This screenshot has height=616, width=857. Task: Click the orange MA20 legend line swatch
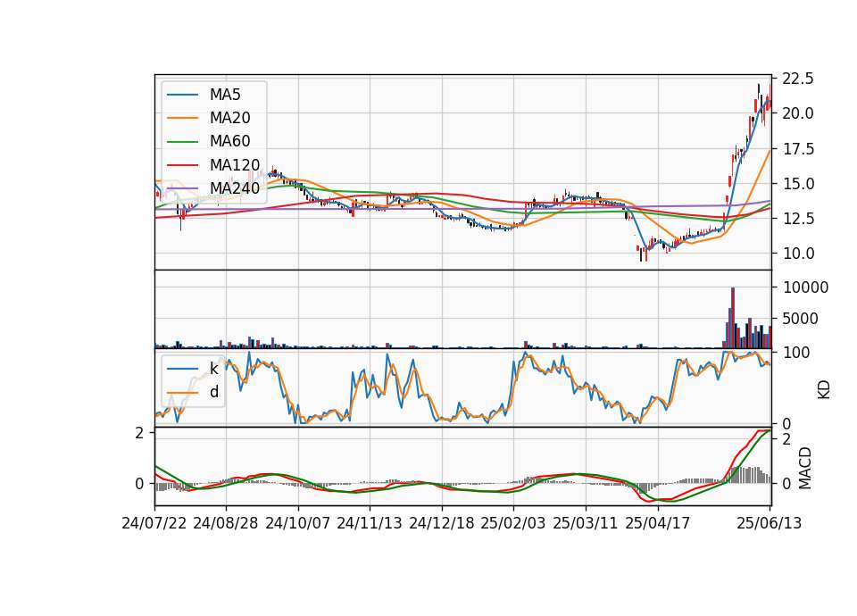pos(182,118)
